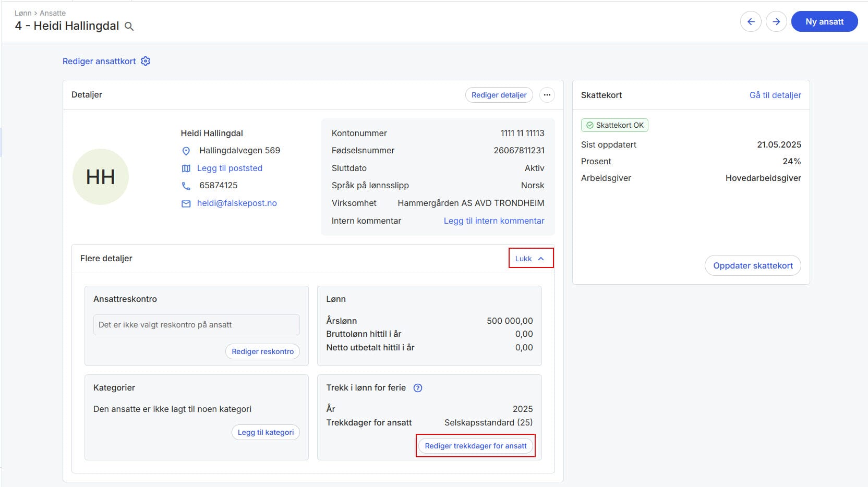Go to next employee with right arrow
The width and height of the screenshot is (868, 487).
pos(776,21)
